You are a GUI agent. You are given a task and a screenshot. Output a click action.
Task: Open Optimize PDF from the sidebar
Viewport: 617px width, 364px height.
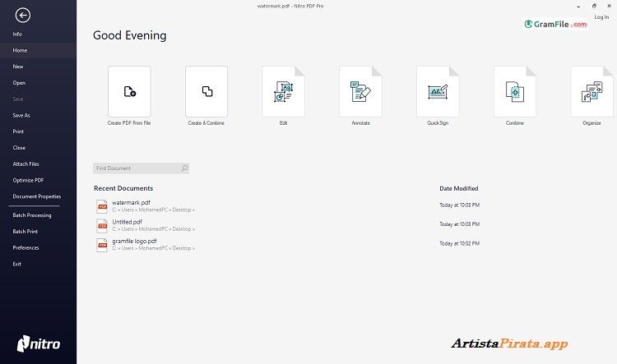tap(28, 180)
